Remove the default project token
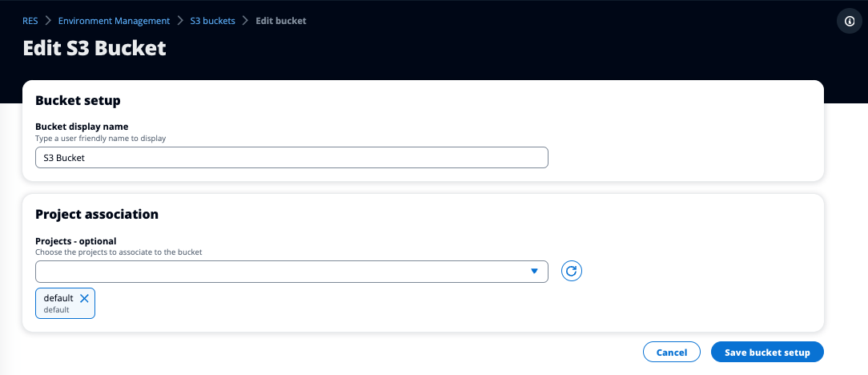 [85, 298]
